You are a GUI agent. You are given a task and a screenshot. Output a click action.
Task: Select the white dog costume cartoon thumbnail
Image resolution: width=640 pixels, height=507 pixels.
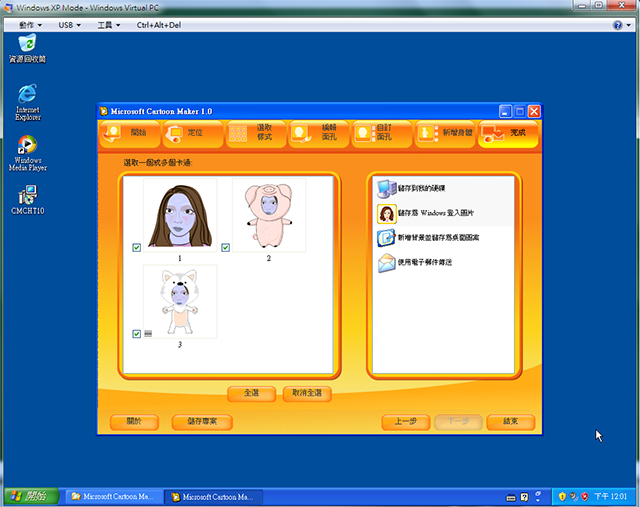pyautogui.click(x=180, y=302)
